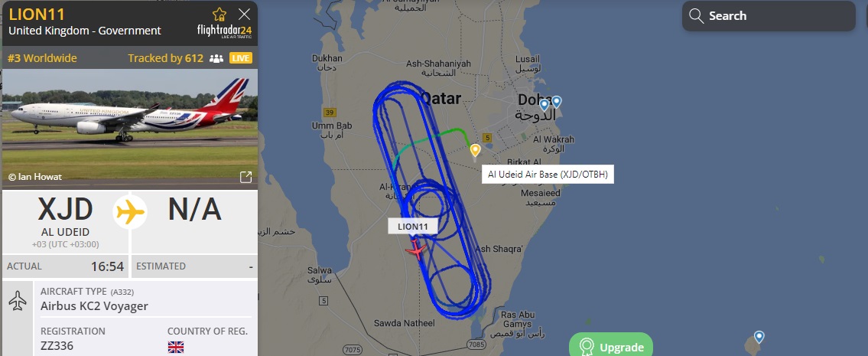Click the #3 Worldwide ranking text
Viewport: 868px width, 356px height.
[43, 58]
